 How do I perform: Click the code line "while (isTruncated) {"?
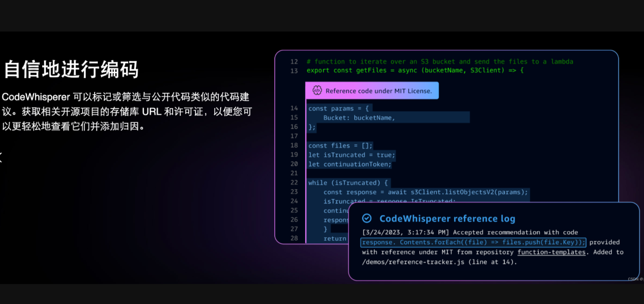click(348, 183)
